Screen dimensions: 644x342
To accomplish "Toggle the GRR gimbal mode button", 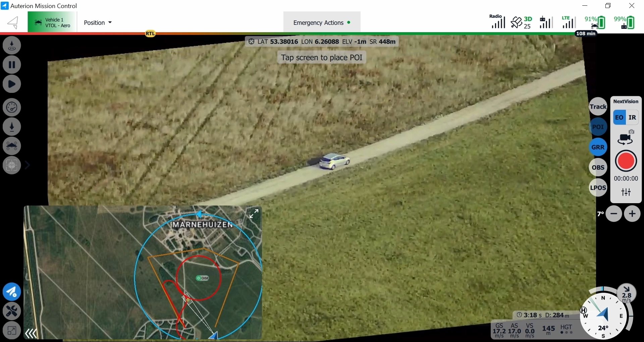I will pyautogui.click(x=598, y=147).
